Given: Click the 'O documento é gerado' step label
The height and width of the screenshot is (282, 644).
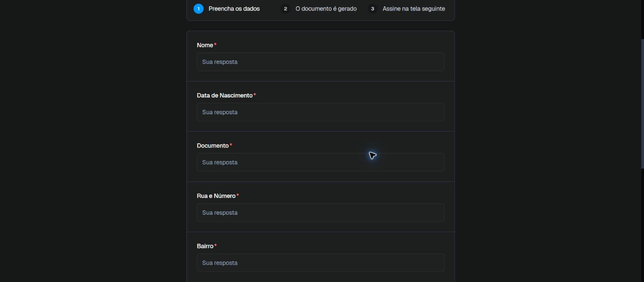Looking at the screenshot, I should pyautogui.click(x=326, y=9).
